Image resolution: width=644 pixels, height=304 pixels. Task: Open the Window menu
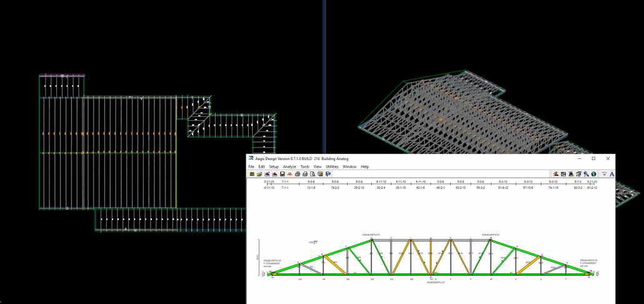coord(349,166)
